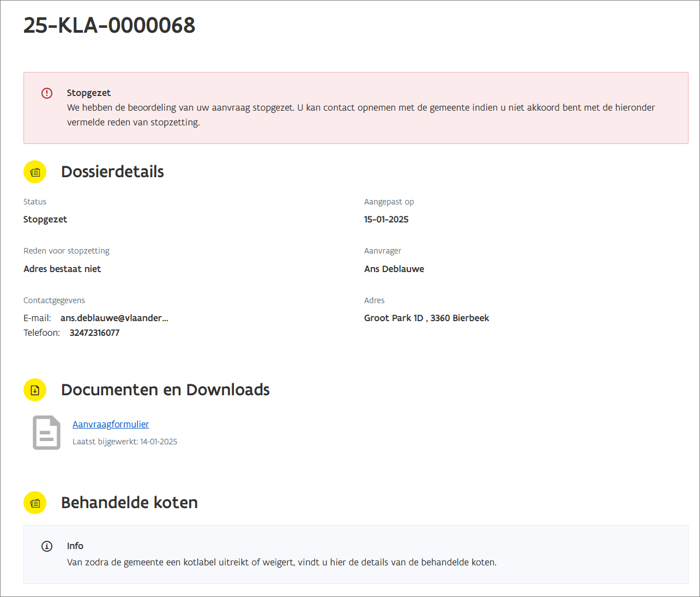Click the dossier number heading 25-KLA-0000068
The width and height of the screenshot is (700, 597).
tap(109, 25)
